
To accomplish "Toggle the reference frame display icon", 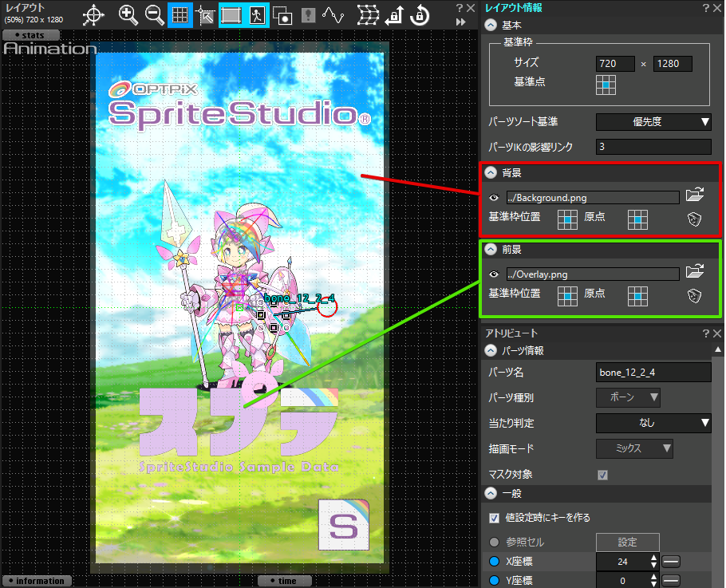I will point(231,15).
